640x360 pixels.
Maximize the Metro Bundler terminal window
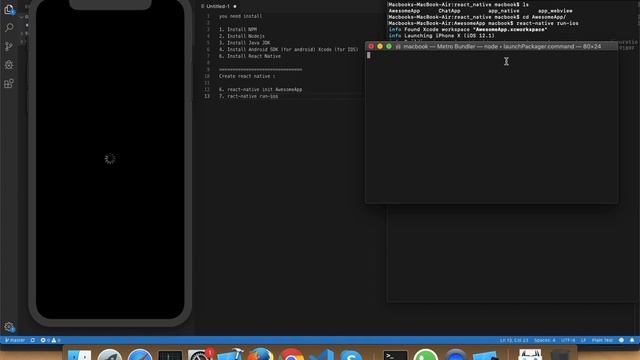(389, 46)
